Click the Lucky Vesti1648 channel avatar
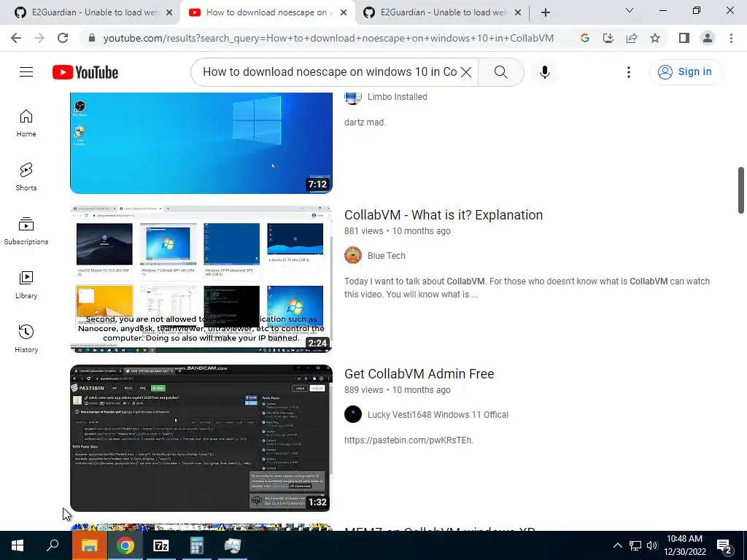 pyautogui.click(x=353, y=414)
